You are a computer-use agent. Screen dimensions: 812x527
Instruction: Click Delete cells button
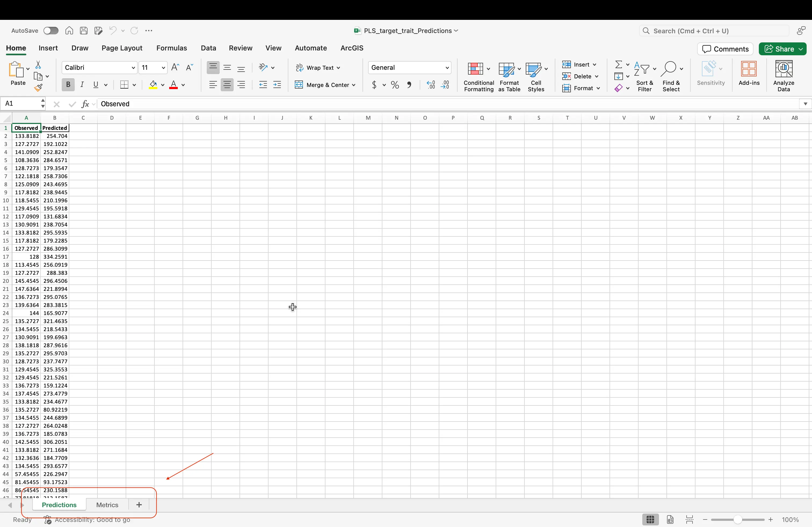(x=580, y=76)
